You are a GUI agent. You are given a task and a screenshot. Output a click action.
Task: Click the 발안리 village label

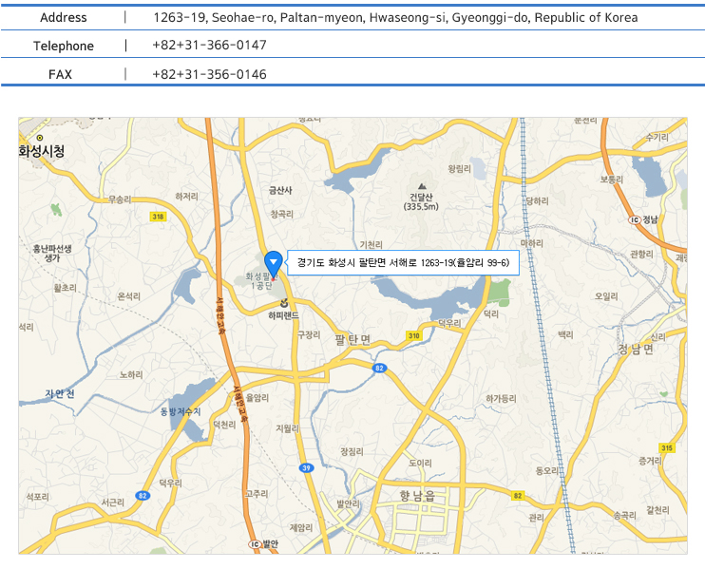tap(349, 503)
